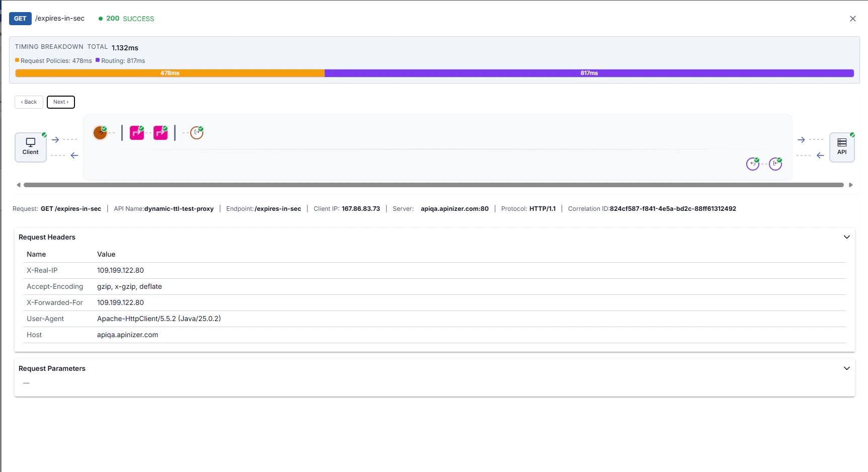This screenshot has height=472, width=868.
Task: Collapse the Request Parameters section
Action: pos(847,368)
